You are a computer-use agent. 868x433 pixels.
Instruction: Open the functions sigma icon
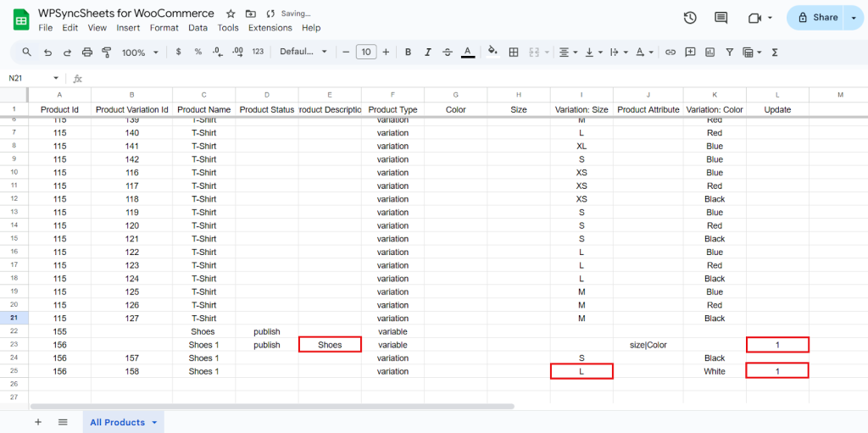tap(775, 52)
